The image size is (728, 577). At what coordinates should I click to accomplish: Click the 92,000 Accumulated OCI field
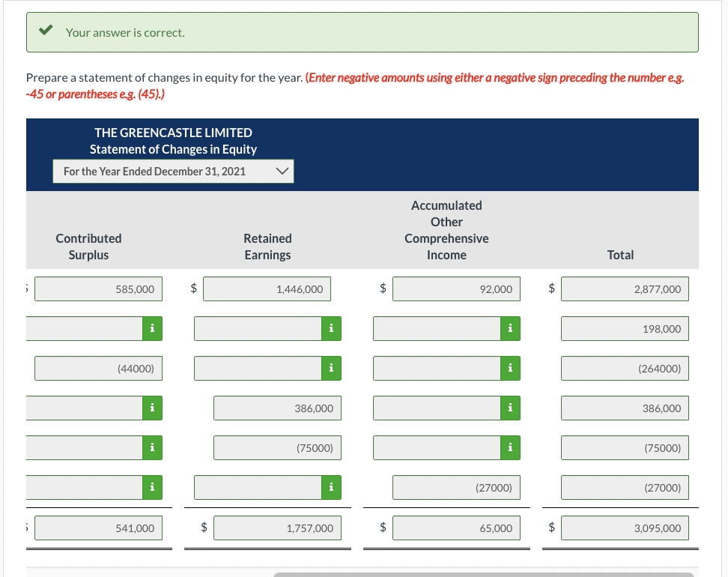456,289
